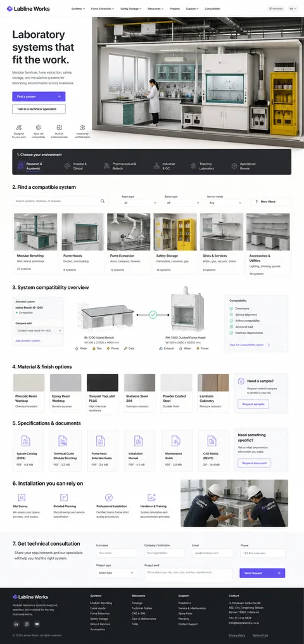Select the Teaching Laboratory environment icon

pyautogui.click(x=193, y=166)
